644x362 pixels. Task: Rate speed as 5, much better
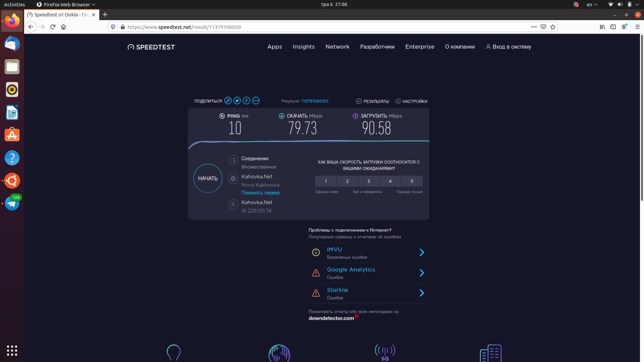[412, 181]
